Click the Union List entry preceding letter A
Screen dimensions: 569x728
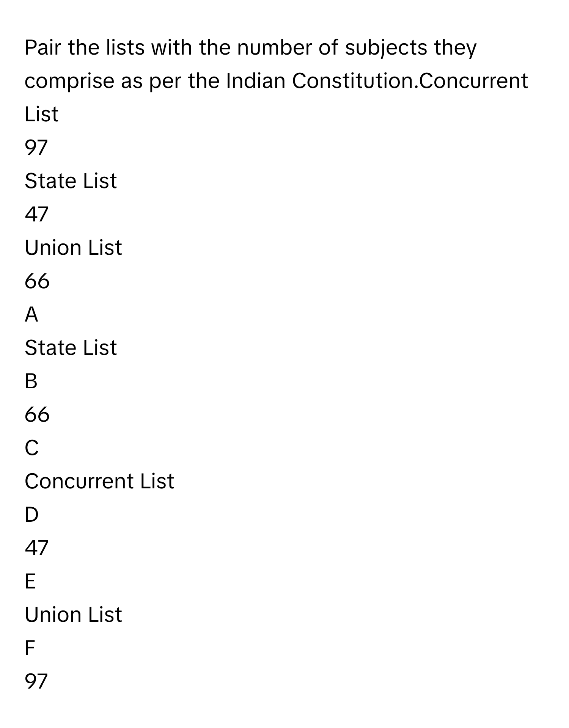pos(73,248)
